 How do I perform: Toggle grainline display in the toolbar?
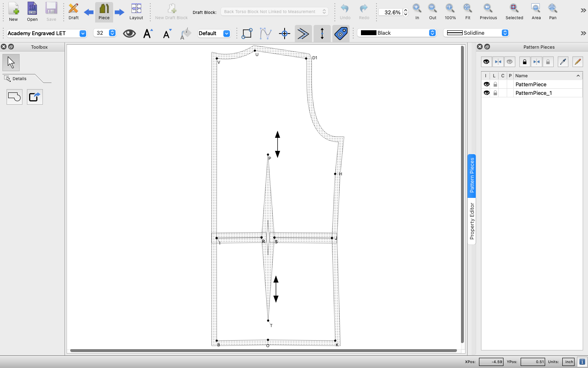(322, 34)
